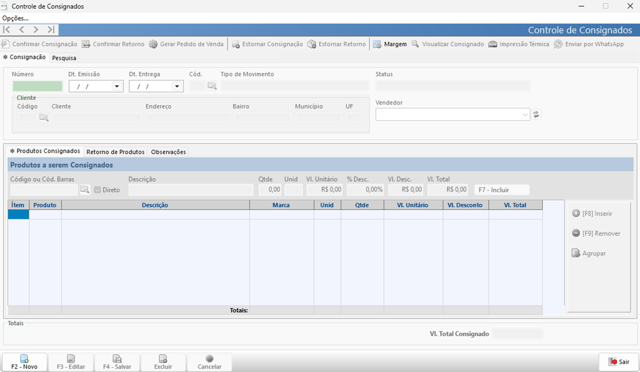
Task: Click the grid Qtde column header
Action: tap(362, 205)
